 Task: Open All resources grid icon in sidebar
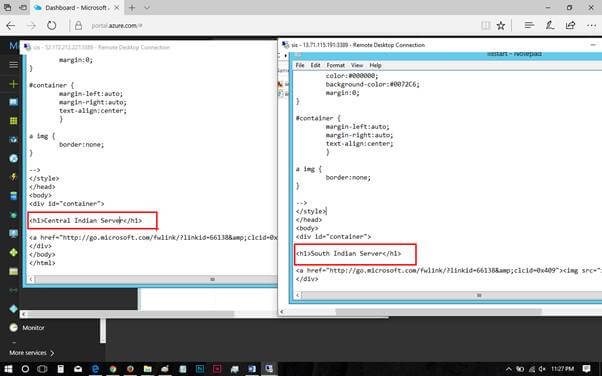click(x=13, y=121)
